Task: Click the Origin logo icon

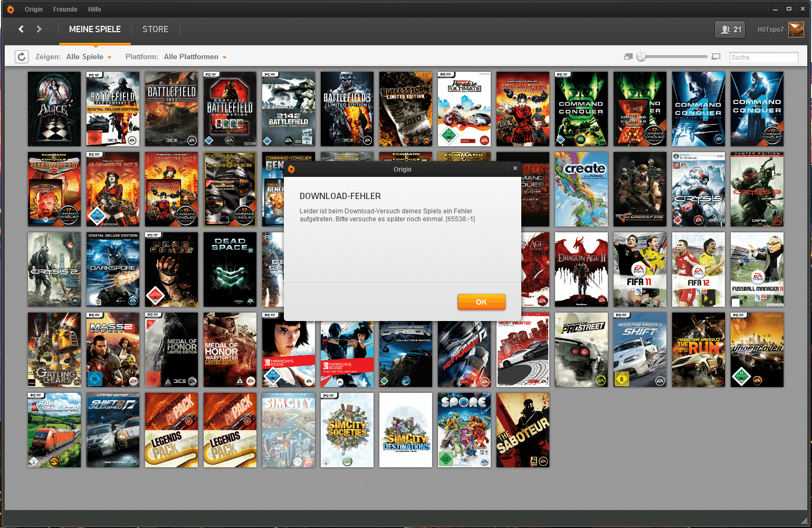Action: tap(11, 10)
